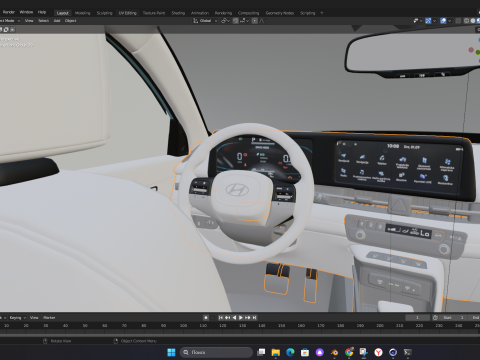The width and height of the screenshot is (480, 360).
Task: Open the timeline Keying dropdown
Action: [17, 318]
